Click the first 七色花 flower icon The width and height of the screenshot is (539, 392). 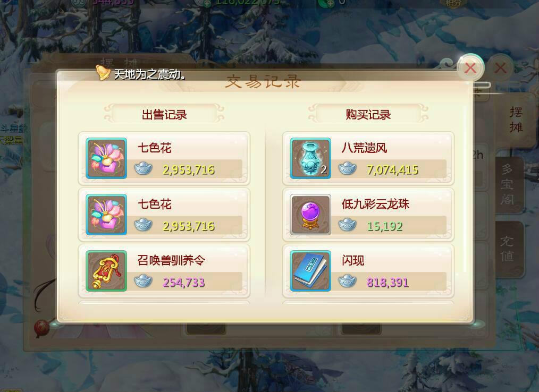(x=106, y=158)
